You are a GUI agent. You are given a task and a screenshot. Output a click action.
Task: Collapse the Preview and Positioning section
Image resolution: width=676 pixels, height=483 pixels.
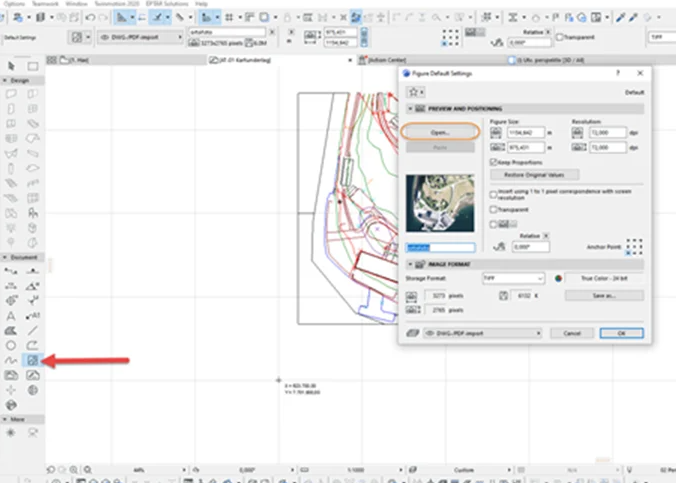tap(407, 108)
